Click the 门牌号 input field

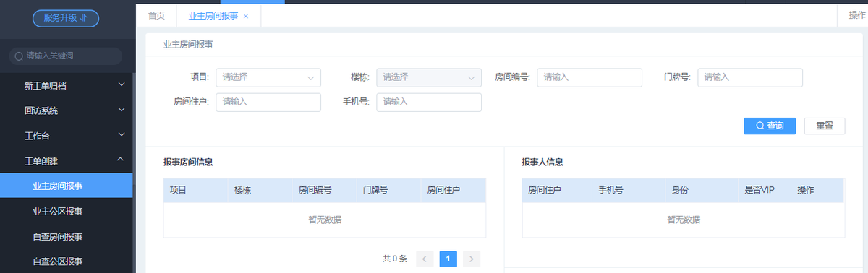click(750, 77)
